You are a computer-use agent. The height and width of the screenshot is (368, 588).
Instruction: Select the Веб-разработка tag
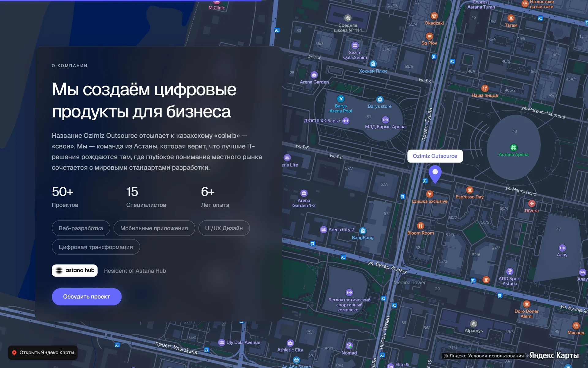tap(81, 228)
